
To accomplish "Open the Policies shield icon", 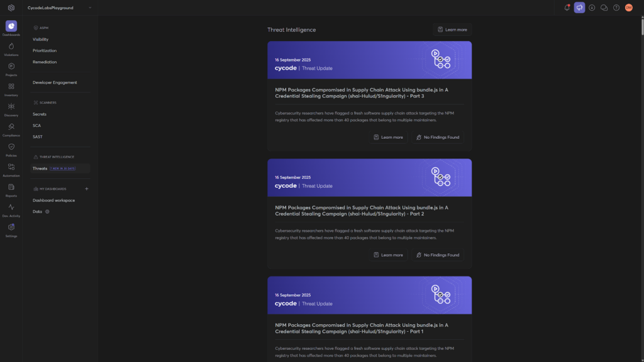I will [x=11, y=147].
